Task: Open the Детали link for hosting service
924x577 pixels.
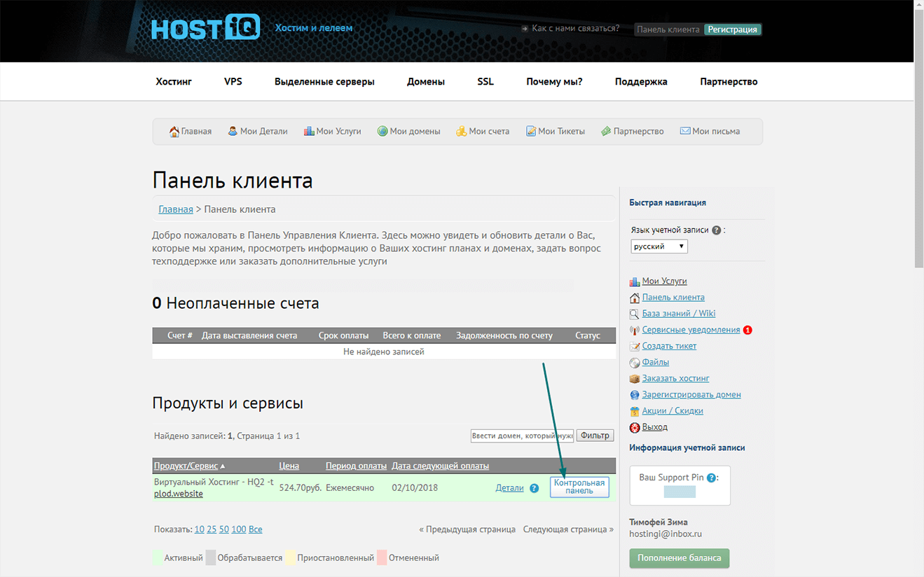Action: coord(509,488)
